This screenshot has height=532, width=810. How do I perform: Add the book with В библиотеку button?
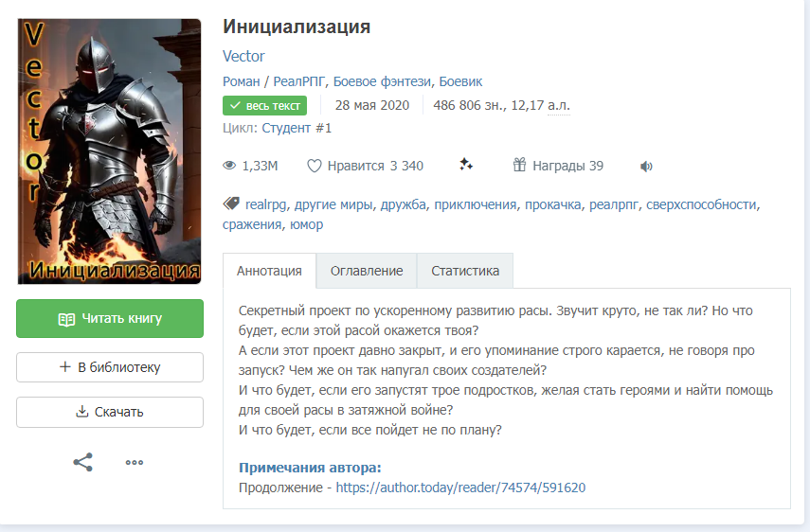tap(110, 367)
